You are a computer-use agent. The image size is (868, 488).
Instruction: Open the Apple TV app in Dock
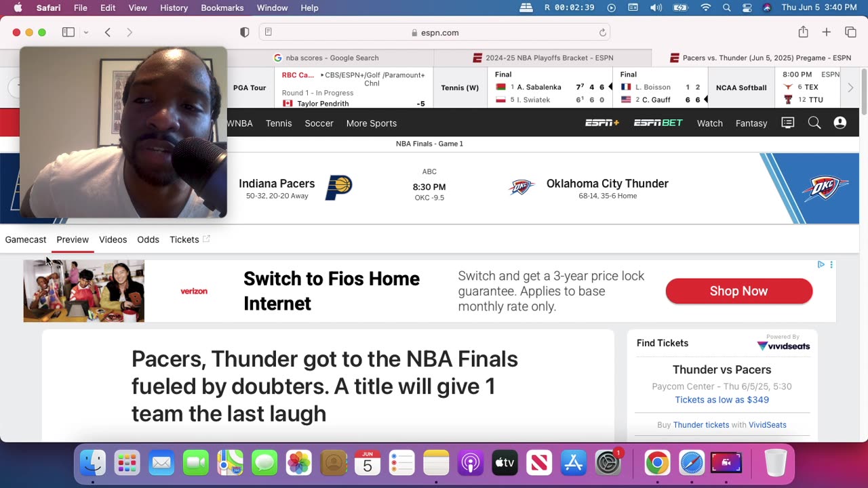pyautogui.click(x=505, y=463)
